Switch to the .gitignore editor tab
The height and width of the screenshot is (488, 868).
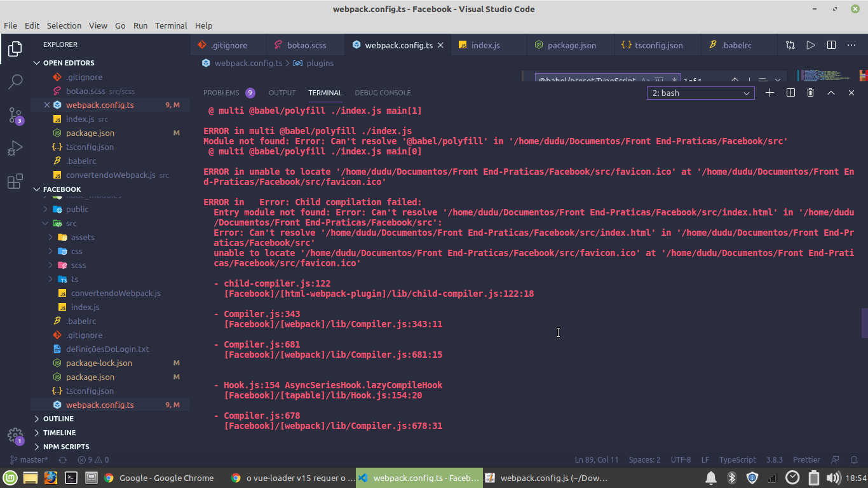(229, 45)
